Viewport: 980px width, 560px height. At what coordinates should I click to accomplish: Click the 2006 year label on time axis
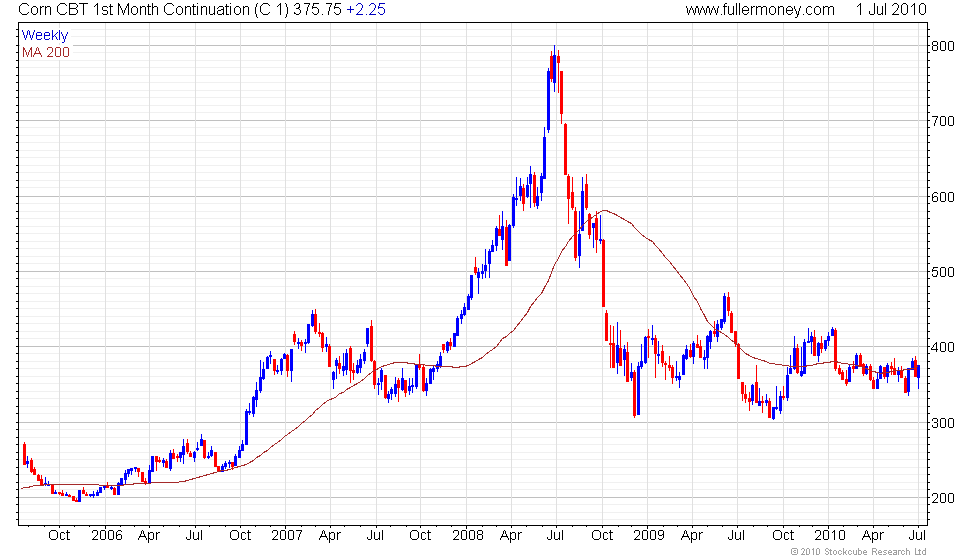pos(106,536)
